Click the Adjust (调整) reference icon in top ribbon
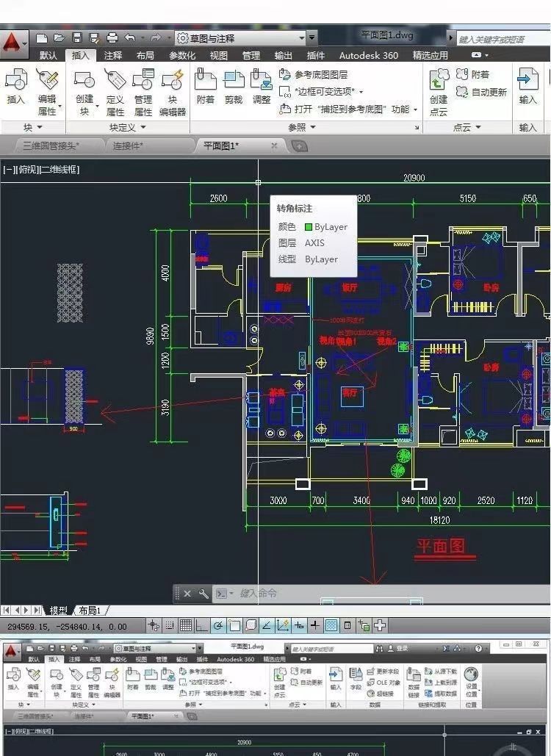The image size is (551, 756). [262, 87]
